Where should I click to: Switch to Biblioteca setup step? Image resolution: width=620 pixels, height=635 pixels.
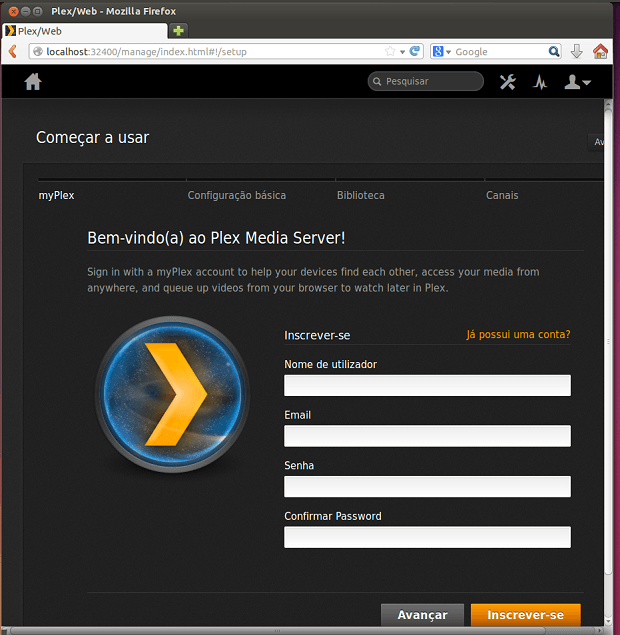(360, 195)
